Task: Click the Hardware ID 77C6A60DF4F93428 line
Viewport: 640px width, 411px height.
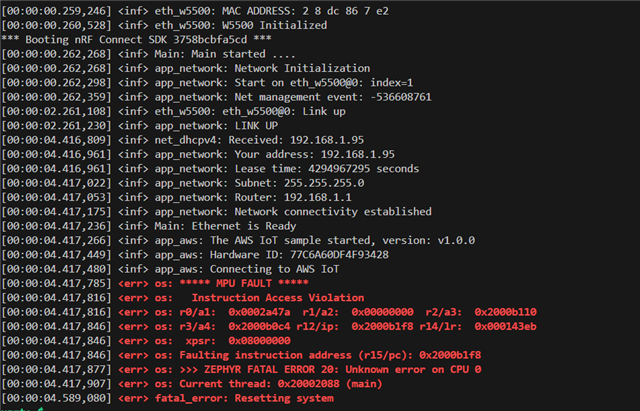Action: [195, 255]
